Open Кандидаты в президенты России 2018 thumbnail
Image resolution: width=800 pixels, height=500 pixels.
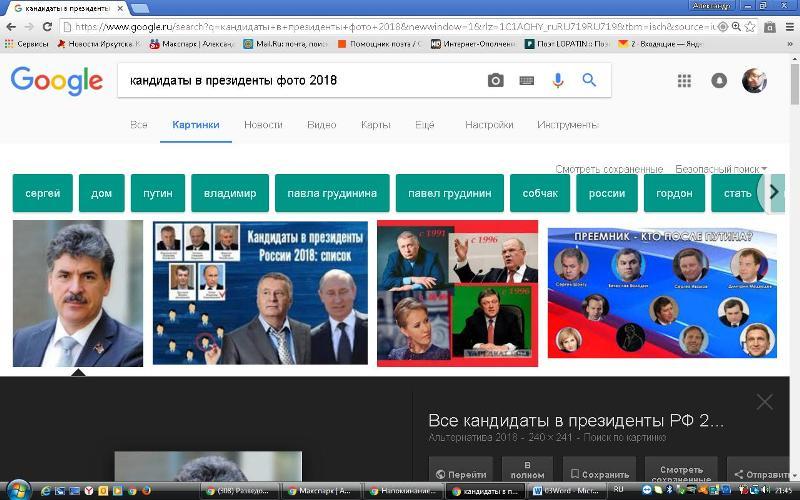tap(260, 293)
